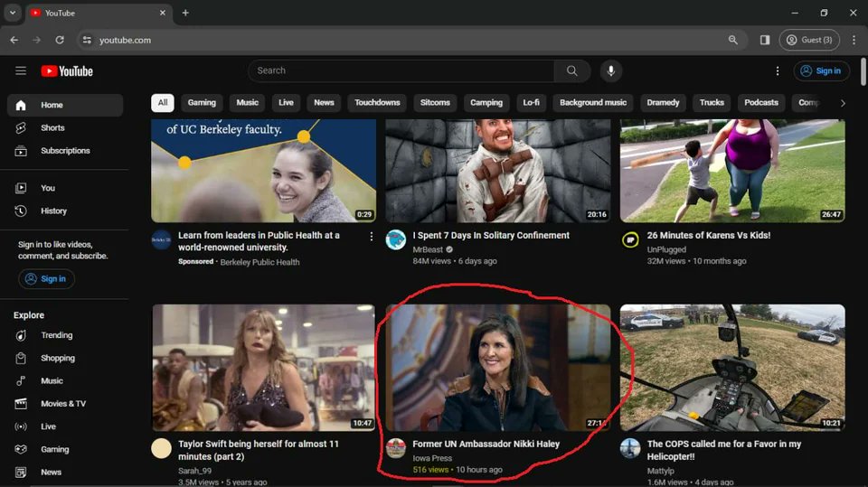The width and height of the screenshot is (868, 487).
Task: Select the Sitcoms filter chip
Action: (435, 102)
